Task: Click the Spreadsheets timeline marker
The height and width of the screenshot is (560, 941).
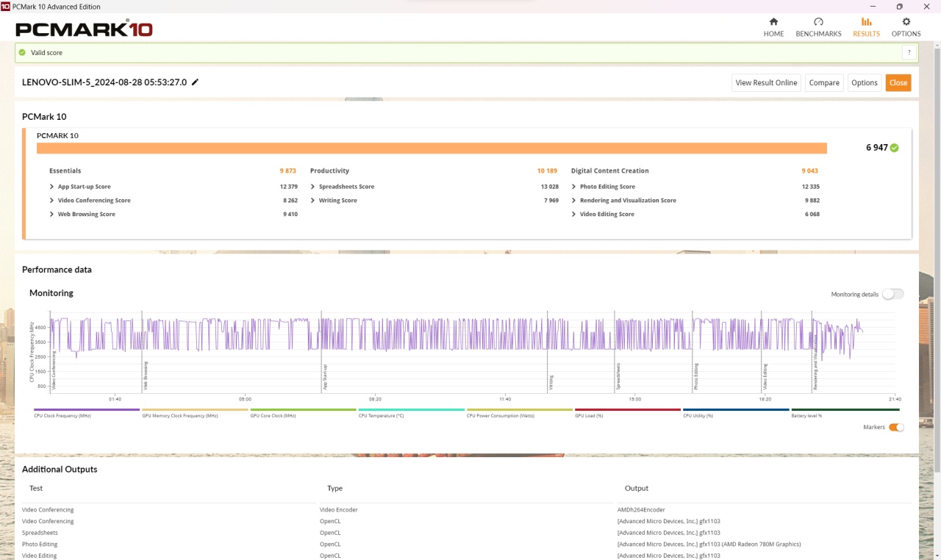Action: tap(618, 376)
